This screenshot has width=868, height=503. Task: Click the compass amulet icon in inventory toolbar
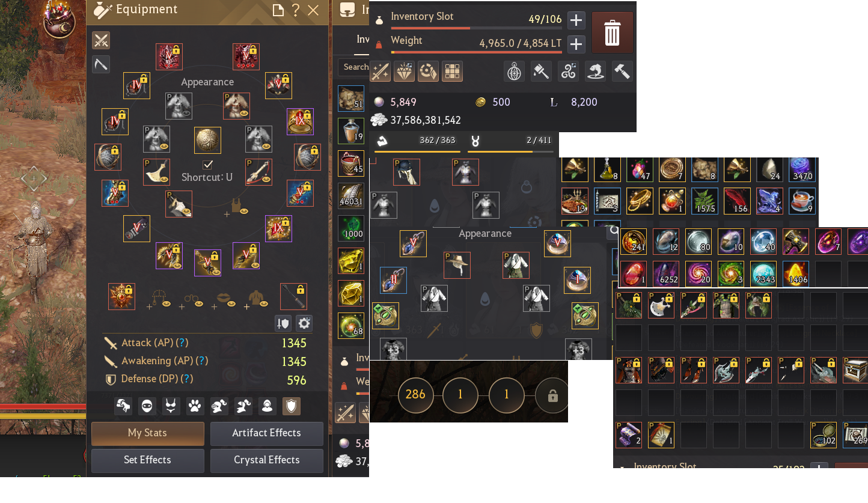pyautogui.click(x=514, y=72)
